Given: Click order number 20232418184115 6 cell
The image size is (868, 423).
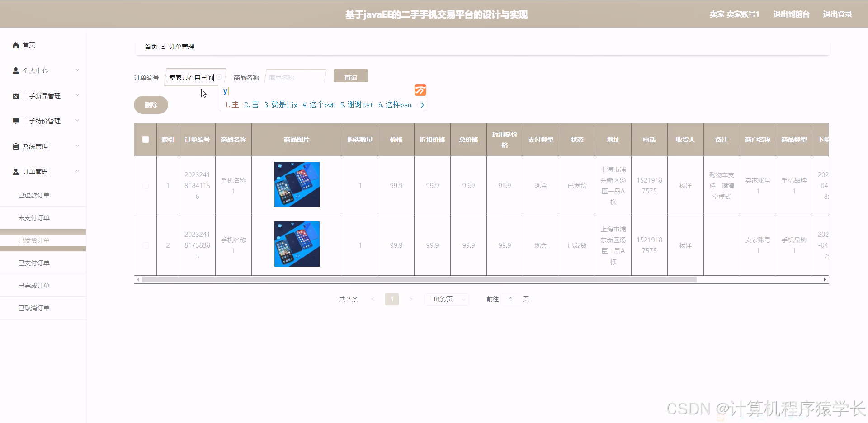Looking at the screenshot, I should [197, 186].
